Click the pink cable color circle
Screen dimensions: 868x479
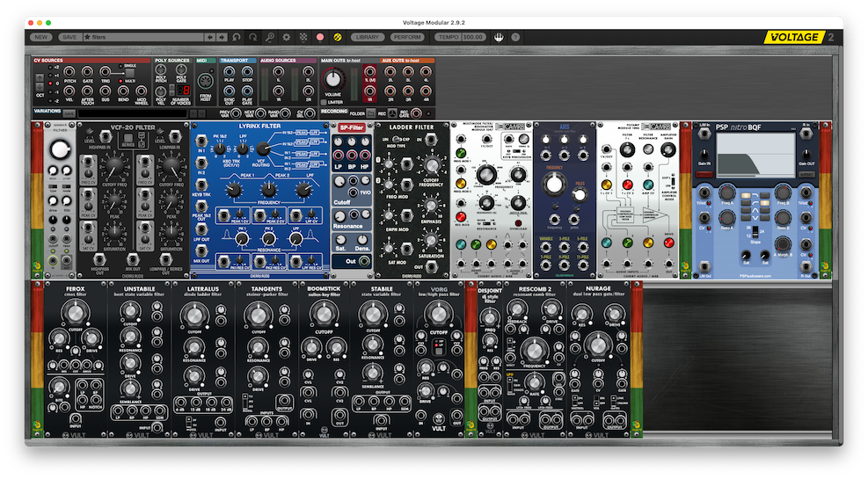(x=320, y=37)
